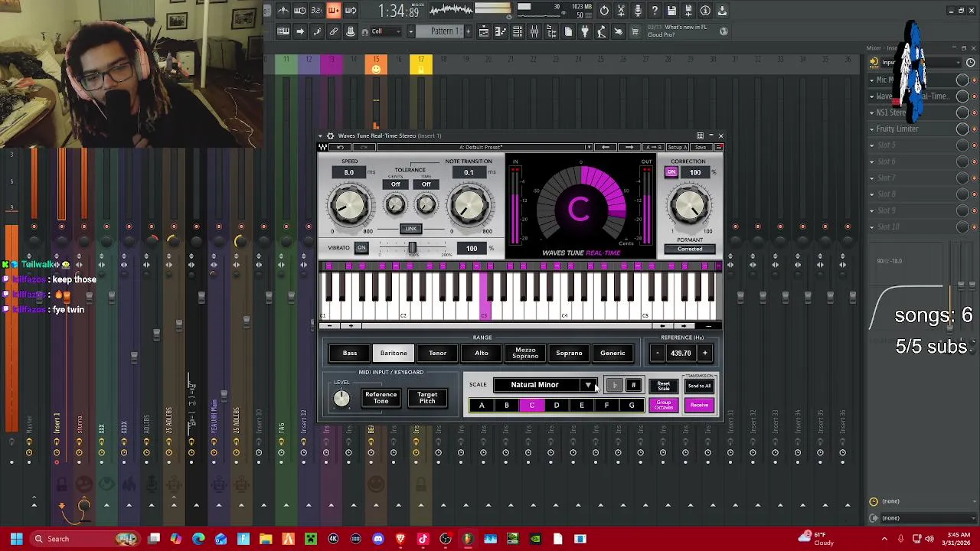The height and width of the screenshot is (551, 980).
Task: Click the tempo tapper icon
Action: tap(601, 31)
